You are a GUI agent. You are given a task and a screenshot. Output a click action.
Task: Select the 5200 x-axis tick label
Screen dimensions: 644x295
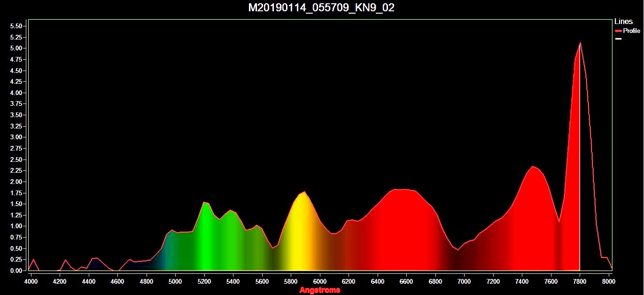[204, 281]
